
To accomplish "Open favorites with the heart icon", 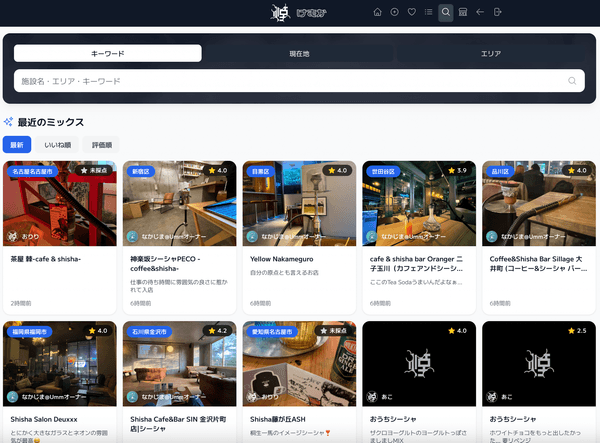I will point(412,12).
